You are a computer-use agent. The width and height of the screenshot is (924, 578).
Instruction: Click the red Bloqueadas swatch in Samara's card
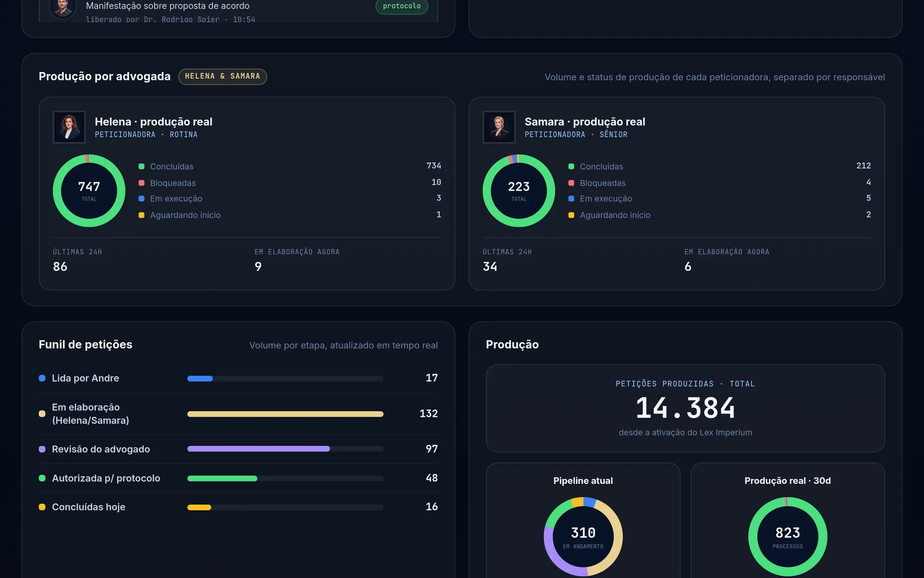click(571, 183)
